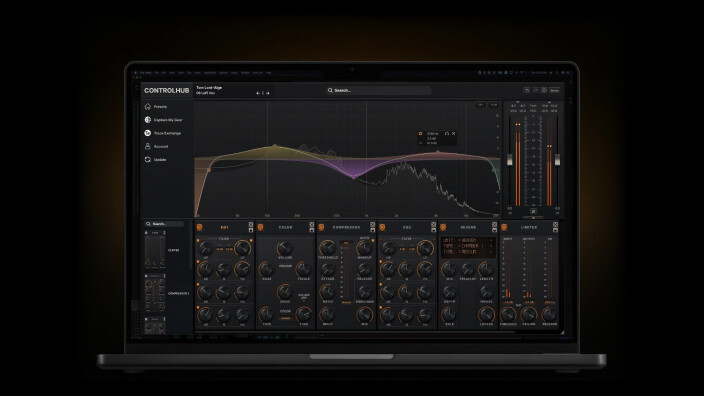Disable the LIMITER module power button
704x396 pixels.
504,227
